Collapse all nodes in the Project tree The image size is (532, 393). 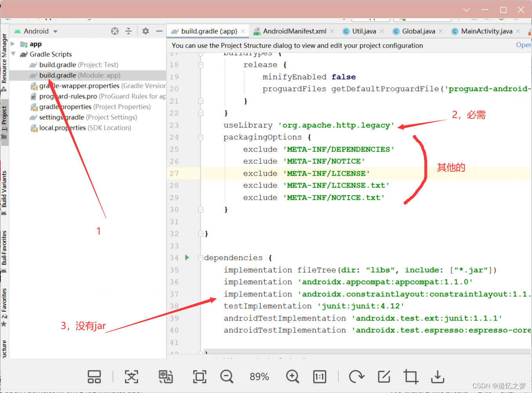129,31
